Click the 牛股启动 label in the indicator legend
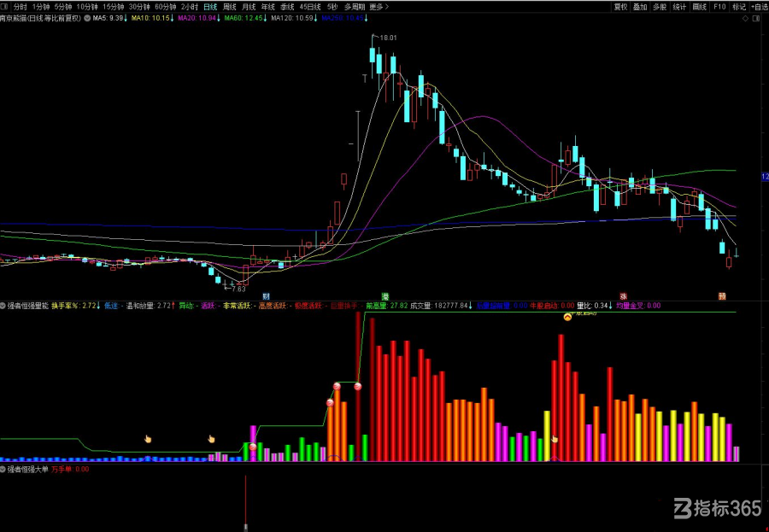The width and height of the screenshot is (769, 532). tap(552, 306)
